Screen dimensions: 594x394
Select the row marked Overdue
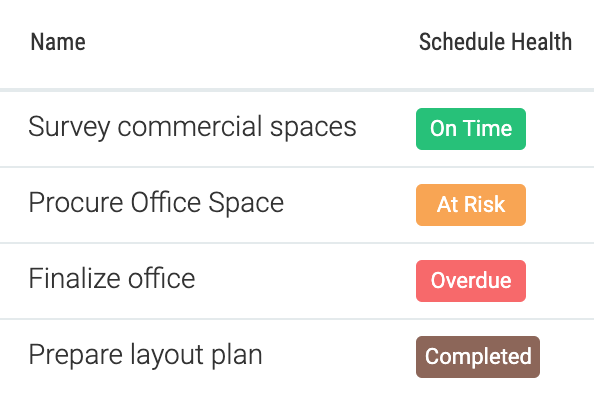coord(297,281)
